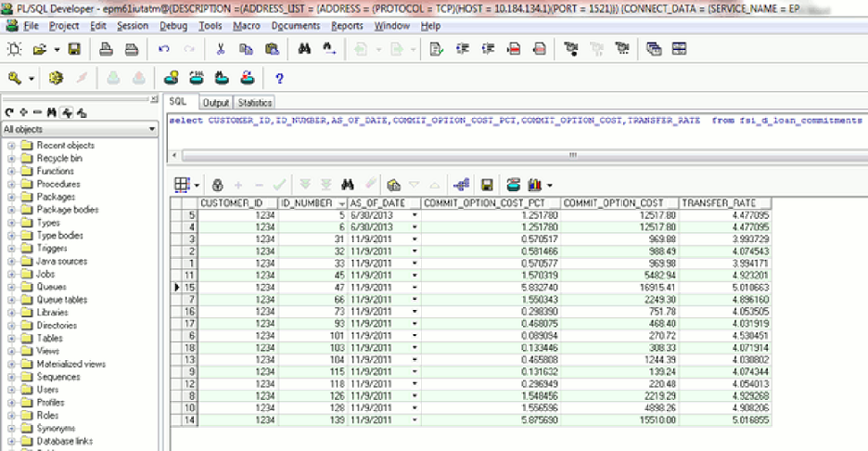The height and width of the screenshot is (451, 868).
Task: Click the Undo toolbar icon
Action: point(163,49)
